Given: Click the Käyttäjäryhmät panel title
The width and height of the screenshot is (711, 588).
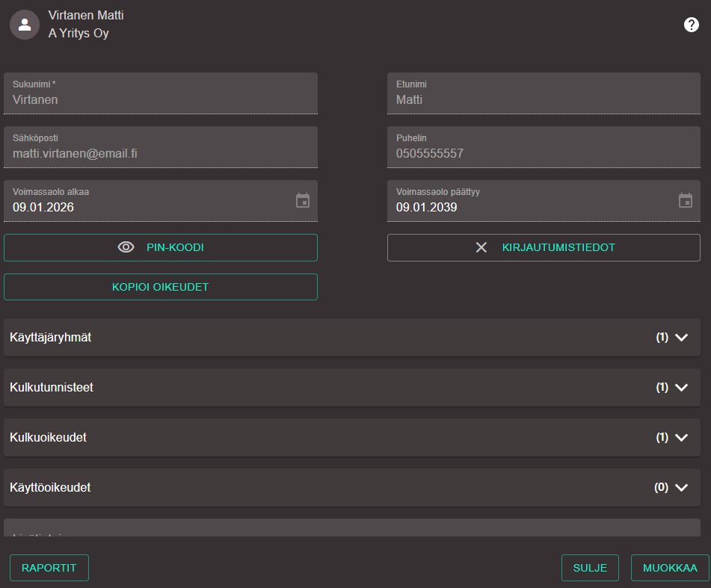Looking at the screenshot, I should 51,338.
